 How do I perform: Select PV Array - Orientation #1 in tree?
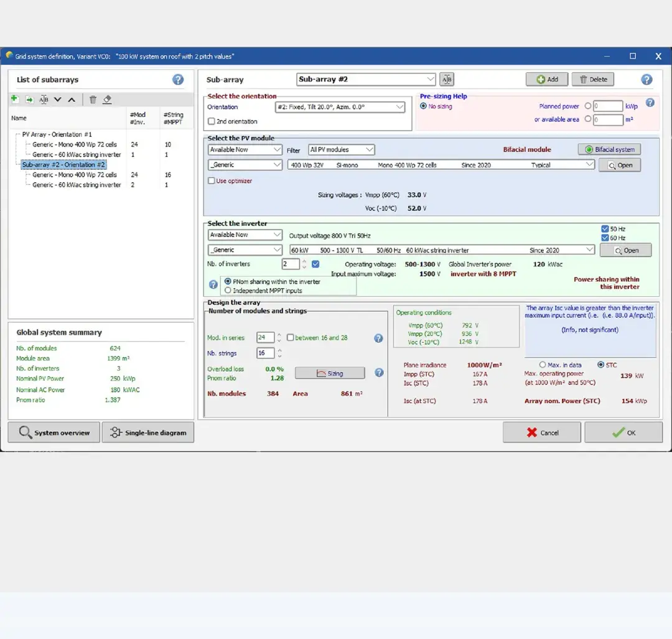(x=57, y=134)
